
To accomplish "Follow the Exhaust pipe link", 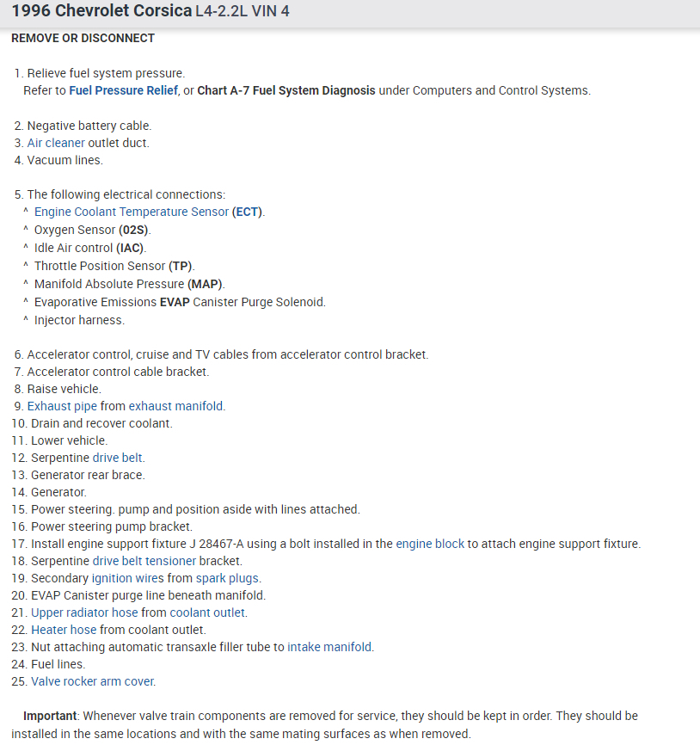I will point(62,406).
